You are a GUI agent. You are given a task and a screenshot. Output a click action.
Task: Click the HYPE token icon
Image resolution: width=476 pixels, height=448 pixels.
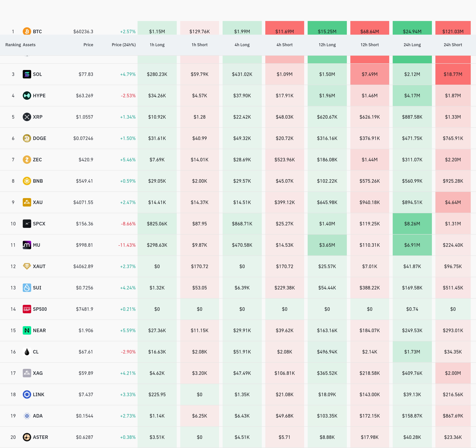click(27, 96)
